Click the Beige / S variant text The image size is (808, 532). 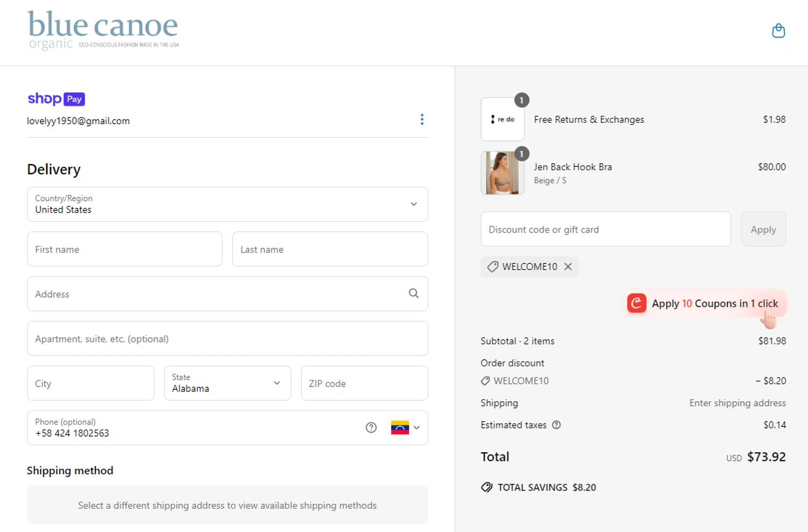550,180
